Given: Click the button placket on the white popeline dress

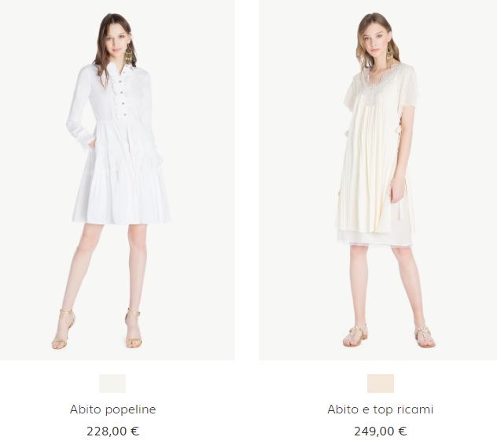Looking at the screenshot, I should click(122, 95).
